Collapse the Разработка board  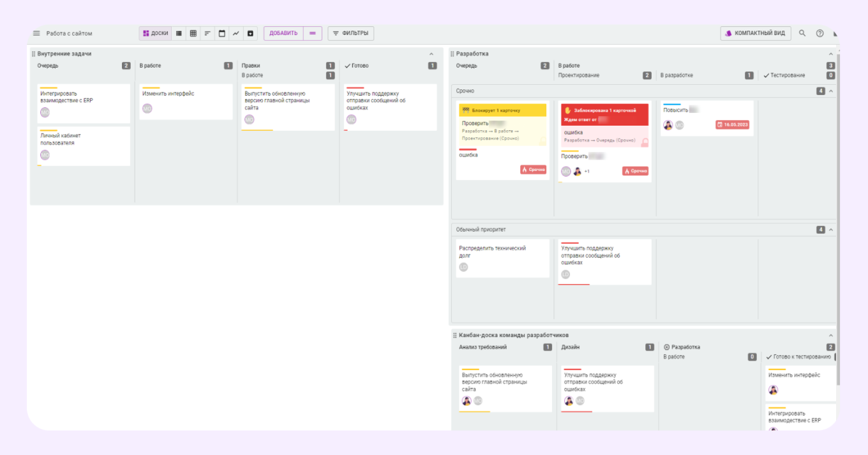[830, 54]
